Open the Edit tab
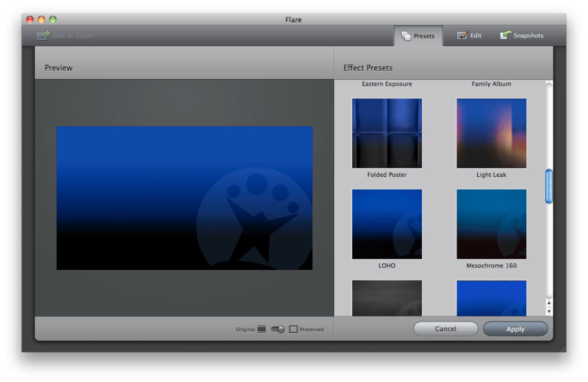The height and width of the screenshot is (382, 588). (469, 35)
